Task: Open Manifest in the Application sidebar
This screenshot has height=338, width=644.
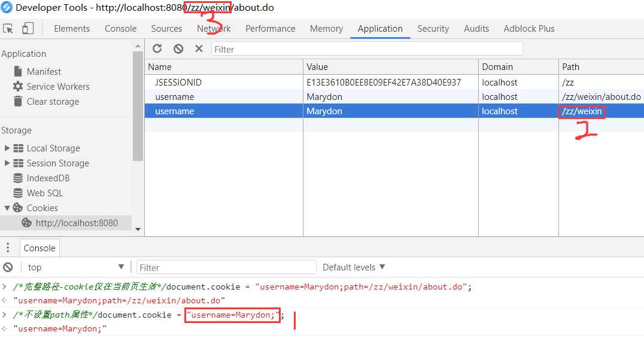Action: pos(44,71)
